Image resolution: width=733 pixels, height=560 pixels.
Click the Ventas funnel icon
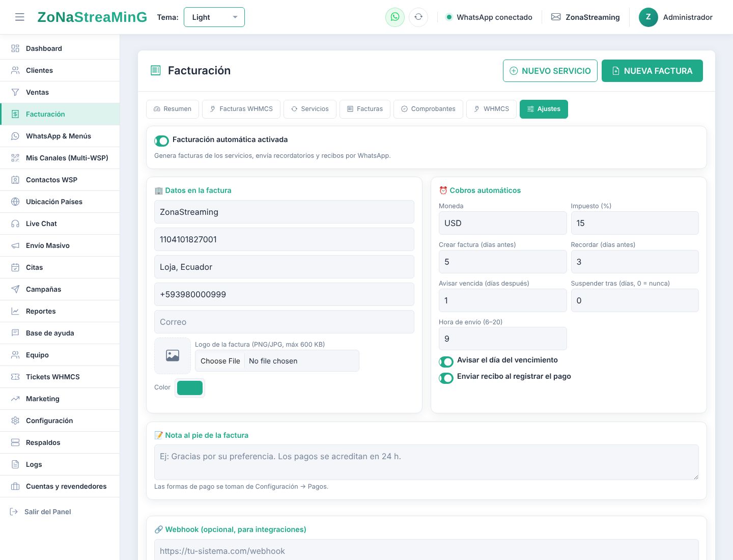click(x=15, y=92)
